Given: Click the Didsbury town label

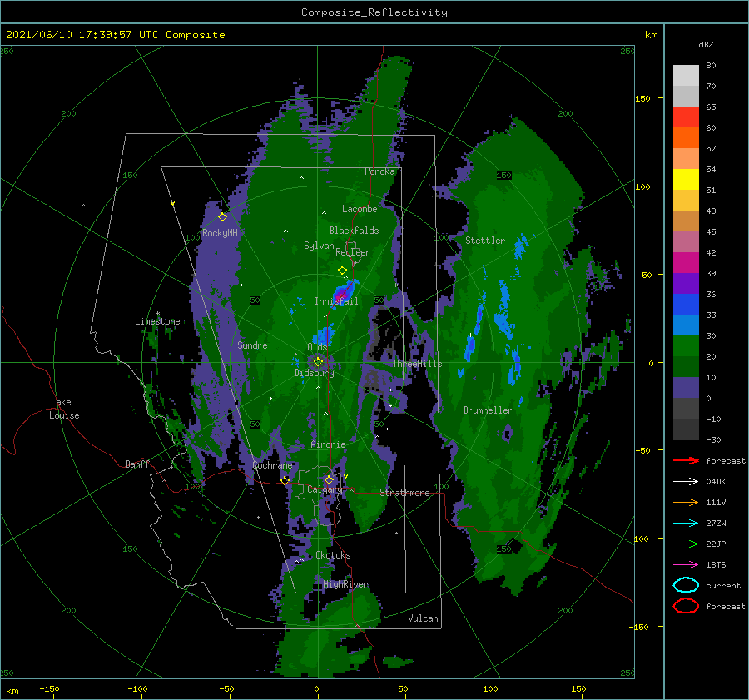Looking at the screenshot, I should [314, 373].
